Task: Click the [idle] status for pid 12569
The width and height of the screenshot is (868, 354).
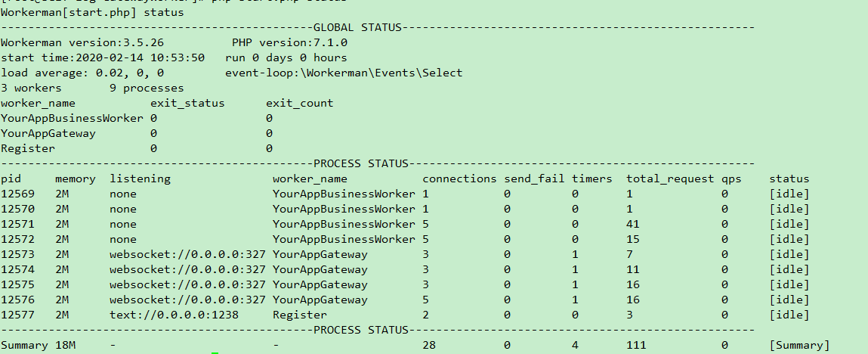Action: [789, 194]
